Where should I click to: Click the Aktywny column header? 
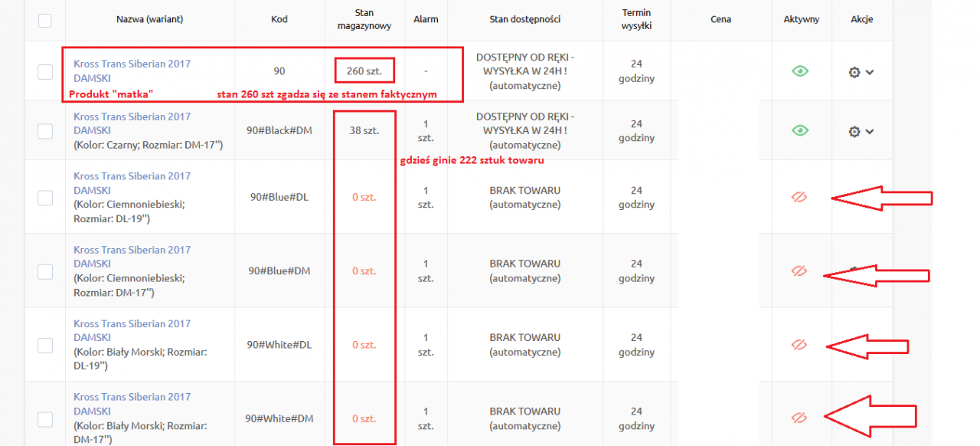tap(802, 19)
